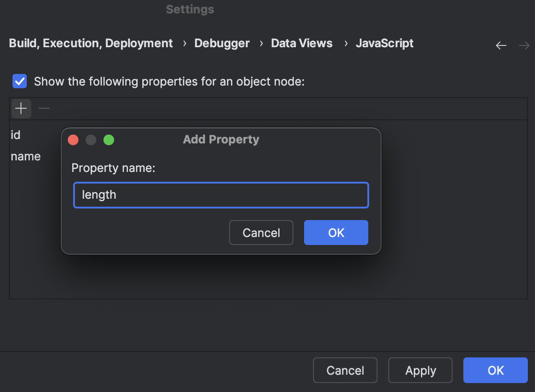Screen dimensions: 535x392
Task: Open the Data Views breadcrumb
Action: (301, 43)
